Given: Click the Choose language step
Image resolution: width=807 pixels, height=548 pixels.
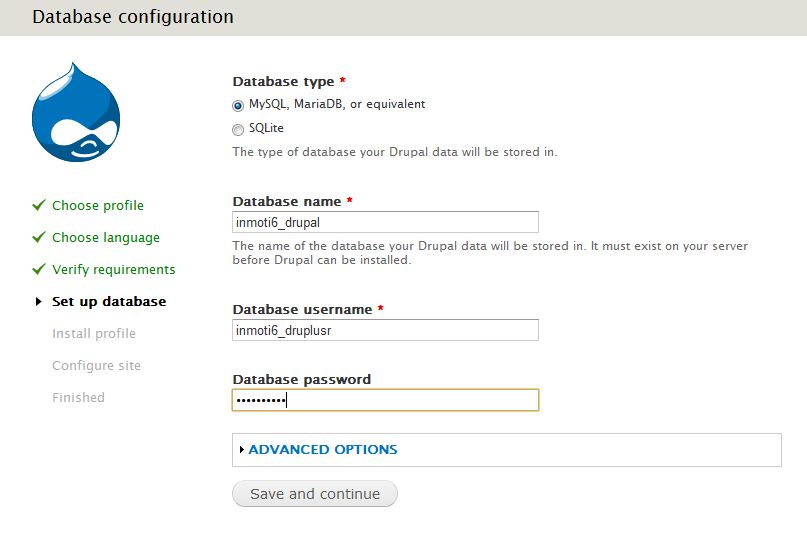Looking at the screenshot, I should click(x=106, y=238).
